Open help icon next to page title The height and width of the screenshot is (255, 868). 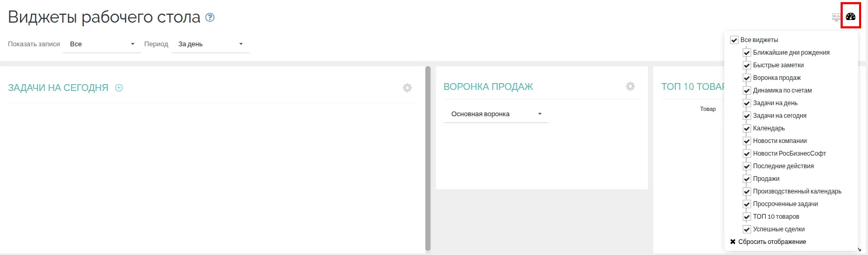[209, 17]
